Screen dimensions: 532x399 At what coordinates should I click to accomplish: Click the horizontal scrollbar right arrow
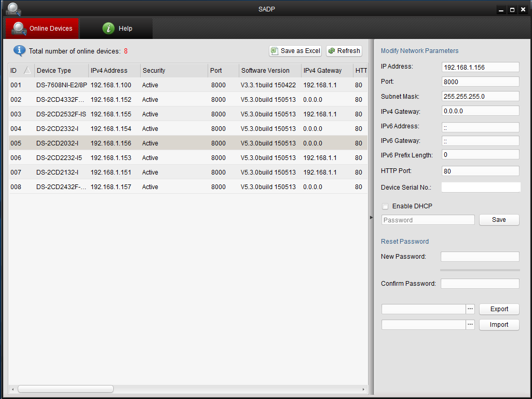[363, 389]
